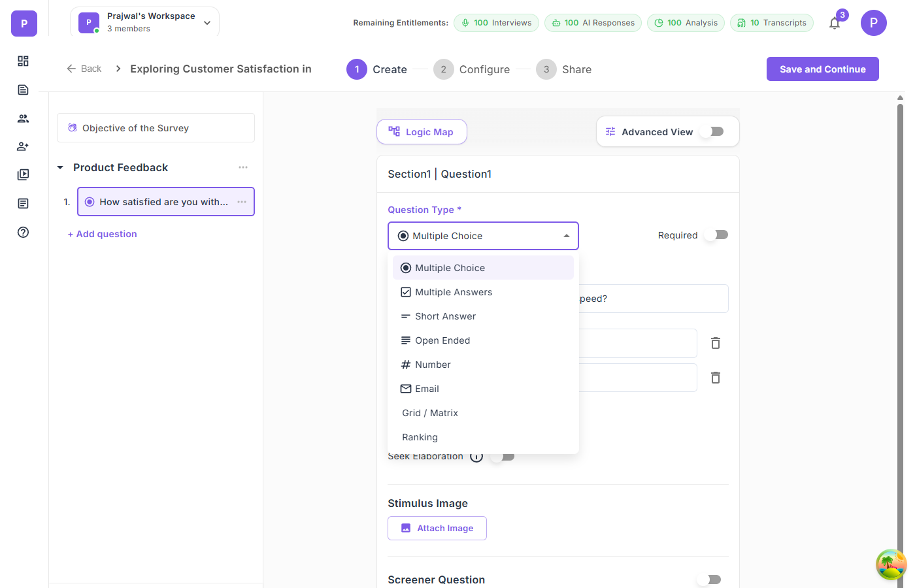Toggle the Advanced View switch

point(712,131)
